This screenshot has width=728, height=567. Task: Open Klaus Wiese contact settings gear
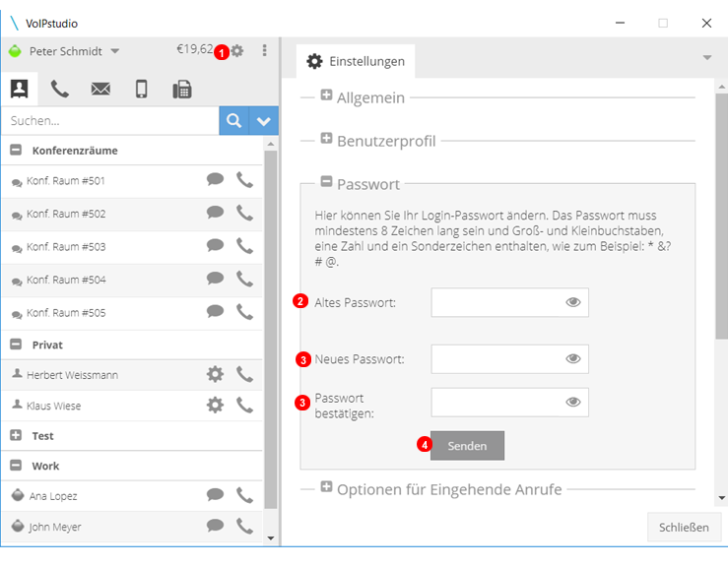(215, 405)
